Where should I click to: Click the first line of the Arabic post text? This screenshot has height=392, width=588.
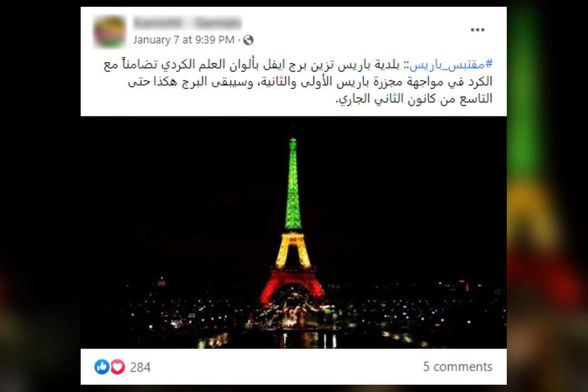[298, 64]
